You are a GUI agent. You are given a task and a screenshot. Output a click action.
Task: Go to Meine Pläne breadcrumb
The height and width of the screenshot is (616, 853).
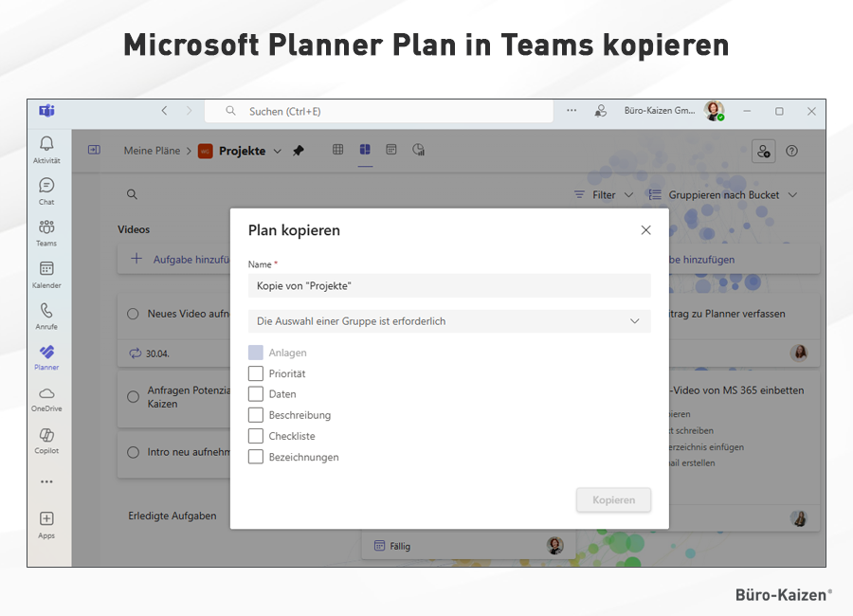(x=152, y=151)
